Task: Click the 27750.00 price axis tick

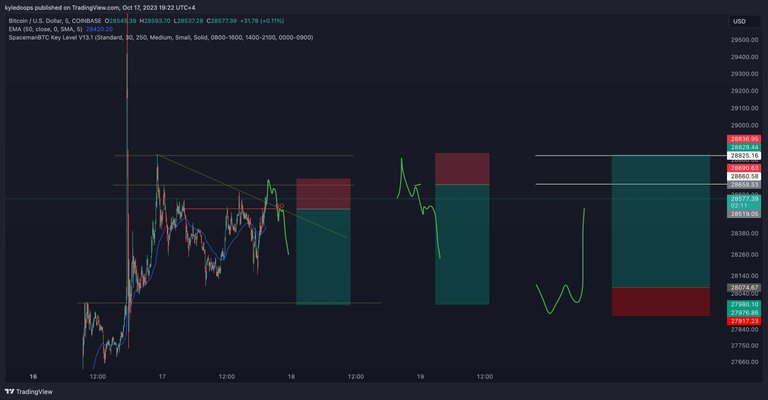Action: [x=744, y=345]
